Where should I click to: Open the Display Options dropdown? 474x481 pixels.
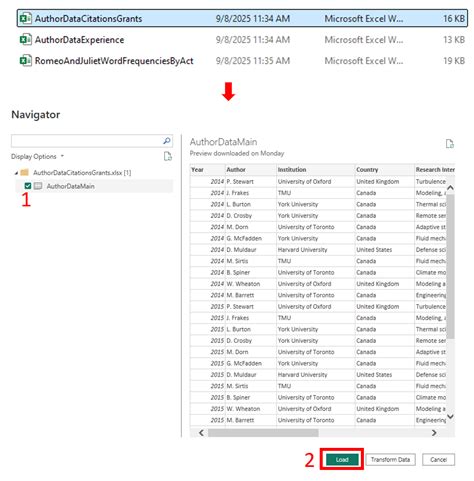37,156
